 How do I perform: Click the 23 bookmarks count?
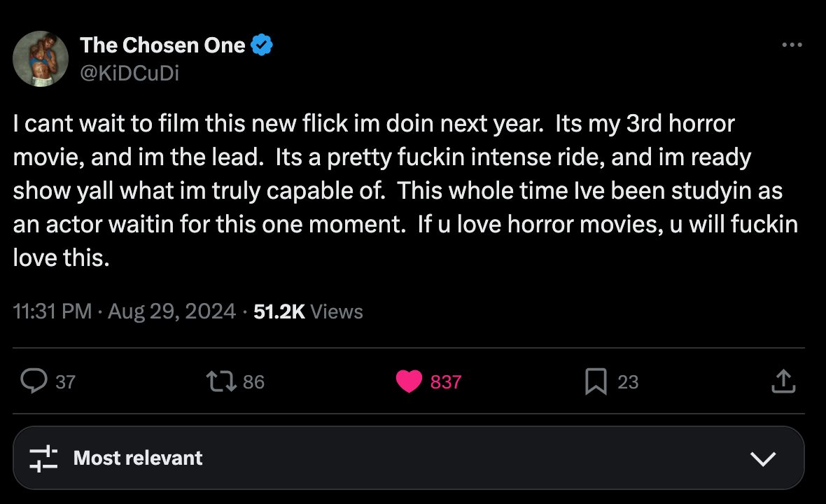[x=628, y=381]
